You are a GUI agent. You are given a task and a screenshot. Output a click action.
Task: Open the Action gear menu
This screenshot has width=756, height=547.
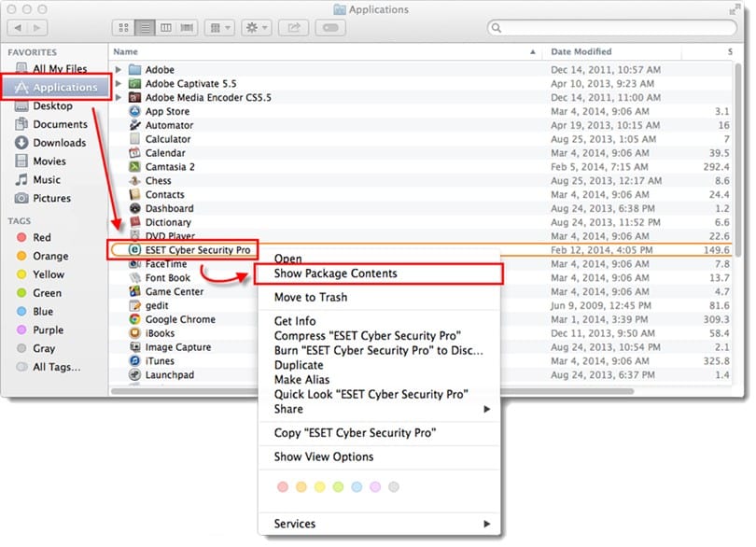click(x=257, y=27)
